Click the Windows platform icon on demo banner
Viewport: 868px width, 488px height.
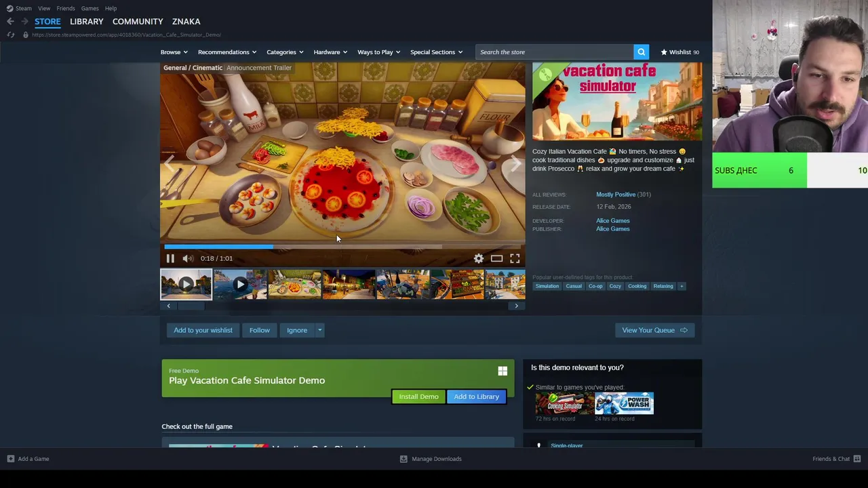coord(502,371)
